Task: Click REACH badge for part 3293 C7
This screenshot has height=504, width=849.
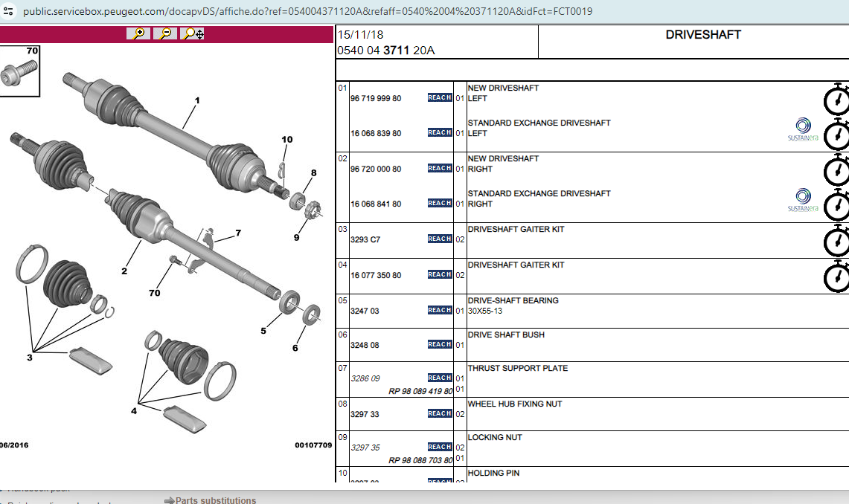Action: (x=440, y=239)
